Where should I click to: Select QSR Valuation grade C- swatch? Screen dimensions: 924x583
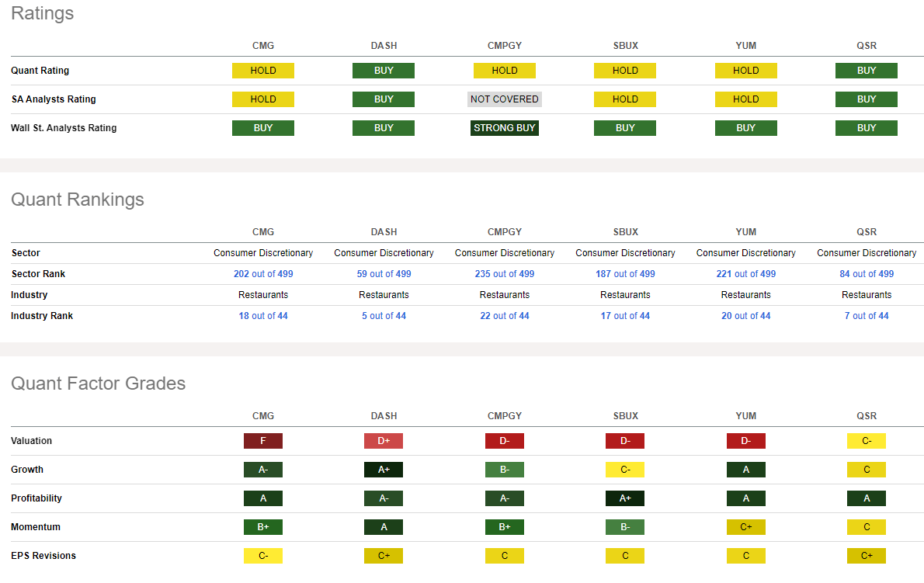[867, 441]
